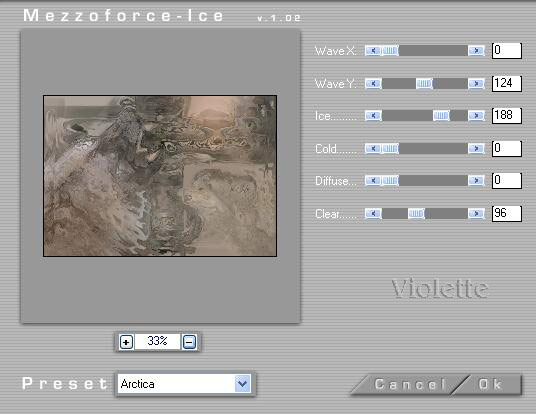Decrease Wave Y with left arrow
536x414 pixels.
tap(373, 83)
